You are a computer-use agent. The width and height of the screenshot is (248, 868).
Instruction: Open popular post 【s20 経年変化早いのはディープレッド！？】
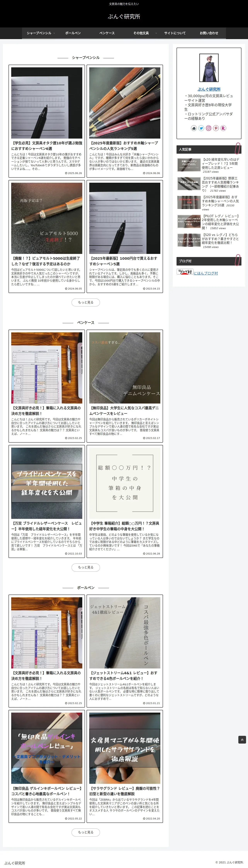[x=209, y=165]
